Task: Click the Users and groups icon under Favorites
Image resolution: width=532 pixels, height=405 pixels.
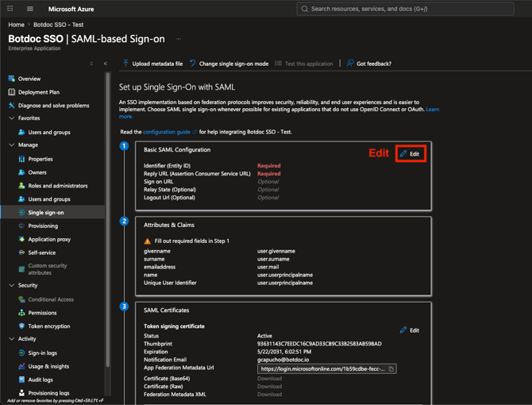Action: click(21, 133)
